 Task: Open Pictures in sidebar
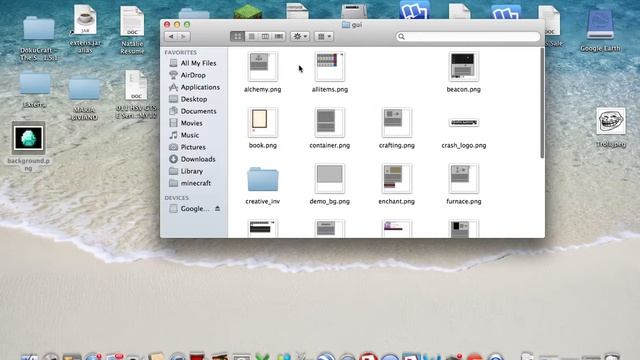click(x=194, y=147)
